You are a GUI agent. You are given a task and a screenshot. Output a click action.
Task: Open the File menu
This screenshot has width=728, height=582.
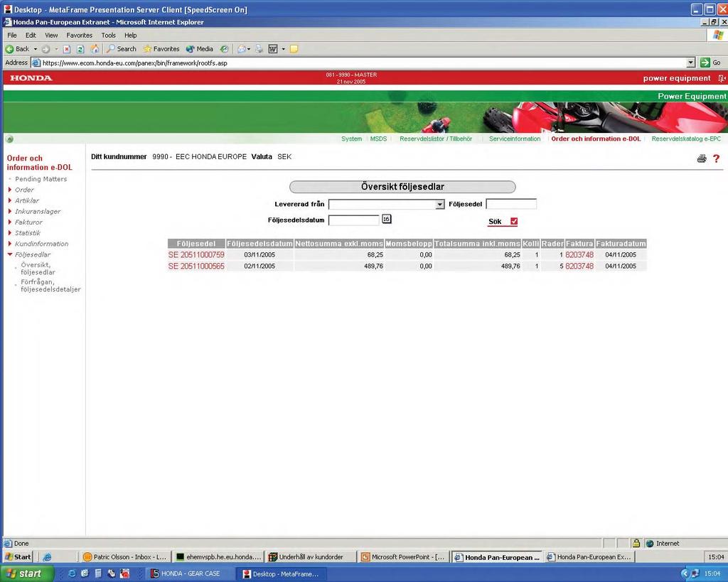tap(12, 36)
